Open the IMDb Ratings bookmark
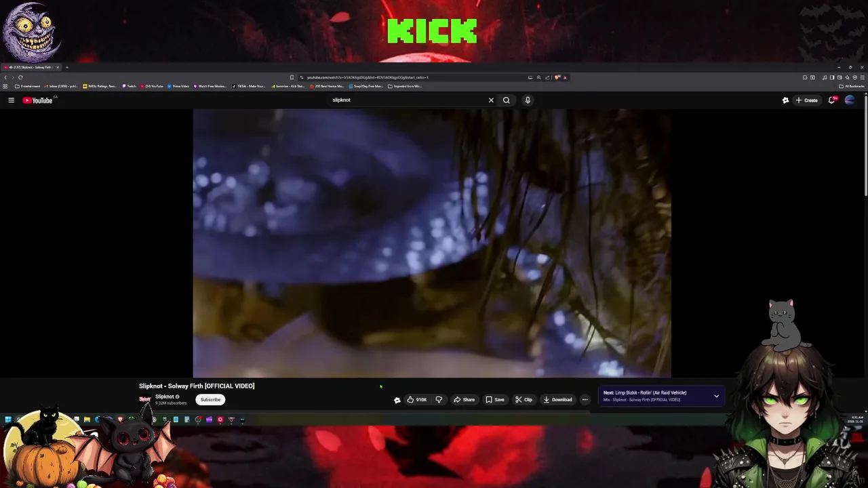The image size is (868, 488). pyautogui.click(x=100, y=86)
